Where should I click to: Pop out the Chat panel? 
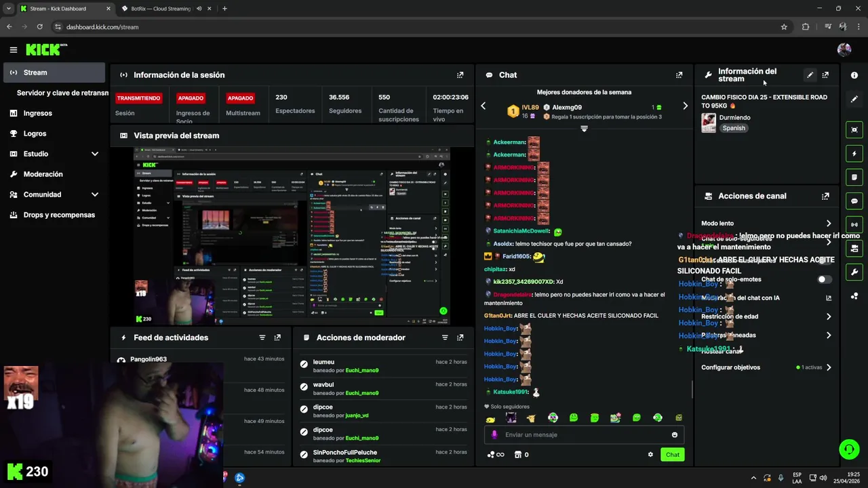tap(679, 75)
